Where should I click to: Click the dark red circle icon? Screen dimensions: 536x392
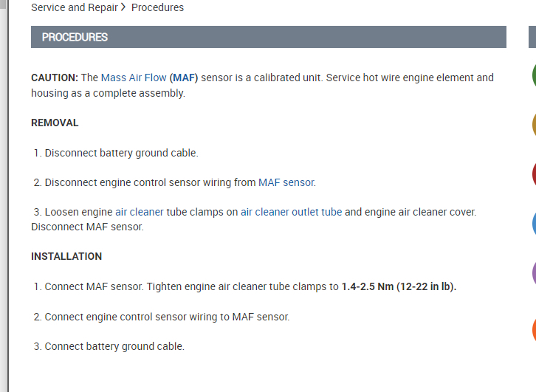[533, 174]
